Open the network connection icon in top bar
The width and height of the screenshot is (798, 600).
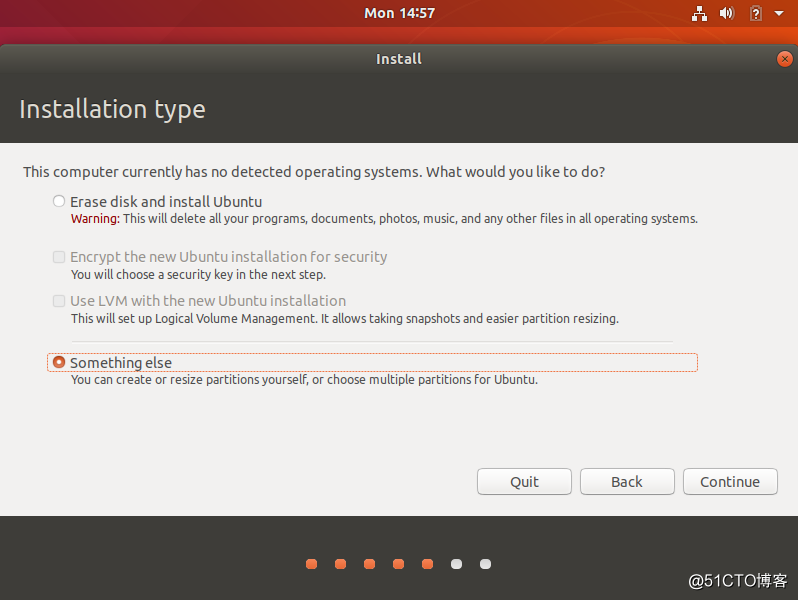699,14
